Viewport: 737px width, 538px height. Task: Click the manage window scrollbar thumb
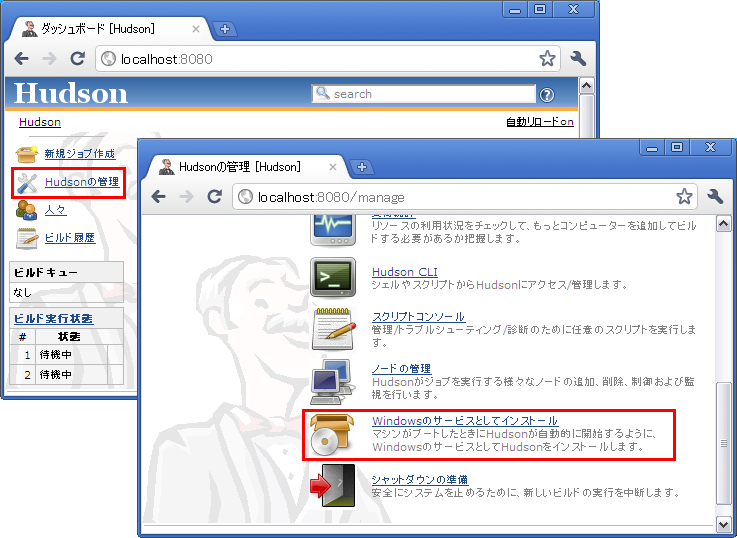tap(723, 443)
